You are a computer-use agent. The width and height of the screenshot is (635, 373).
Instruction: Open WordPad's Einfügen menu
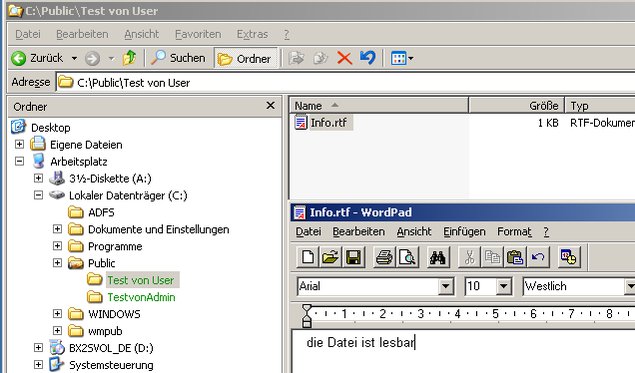pyautogui.click(x=464, y=232)
